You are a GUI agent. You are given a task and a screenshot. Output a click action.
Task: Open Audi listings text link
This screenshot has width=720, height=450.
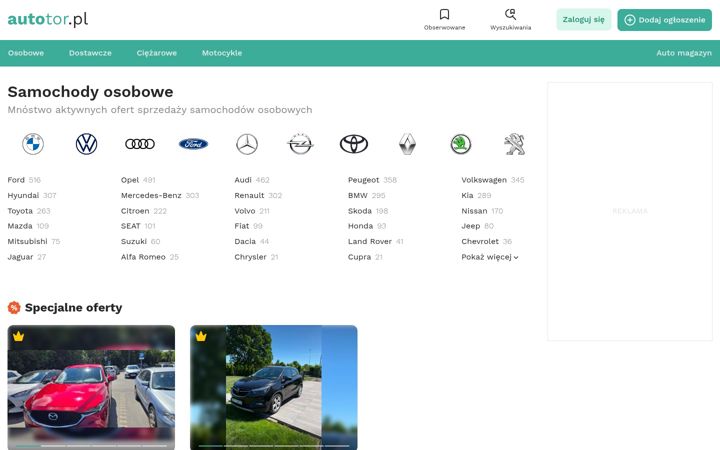click(x=243, y=180)
